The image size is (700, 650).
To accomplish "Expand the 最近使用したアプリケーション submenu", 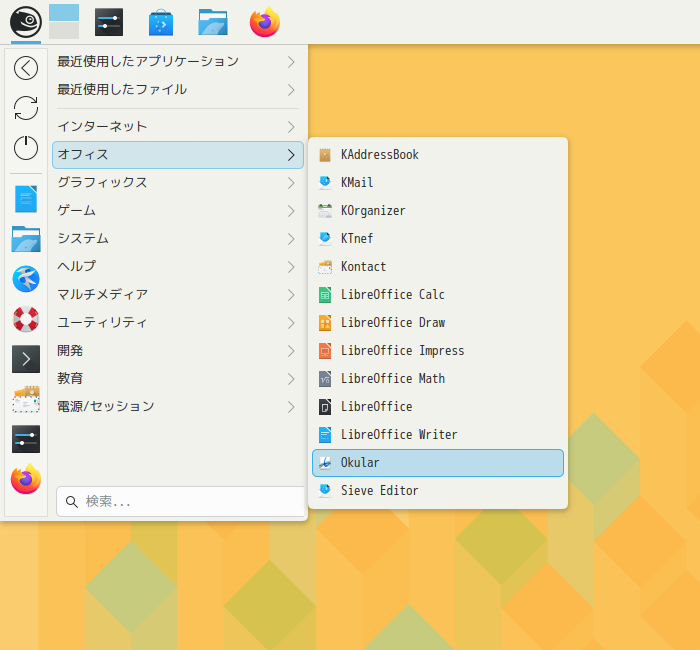I will click(x=177, y=61).
